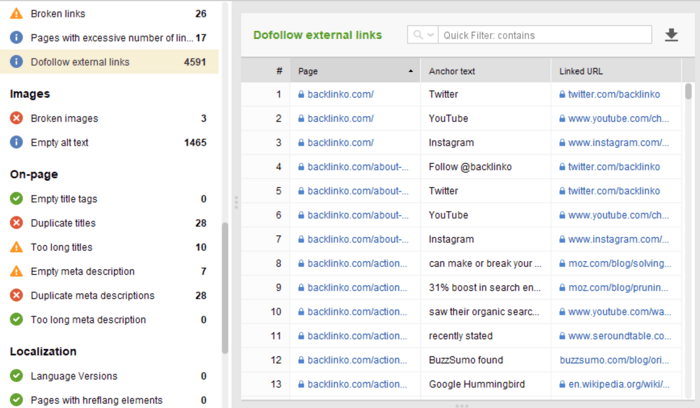700x408 pixels.
Task: Click the table's vertical scrollbar thumb
Action: tap(688, 91)
